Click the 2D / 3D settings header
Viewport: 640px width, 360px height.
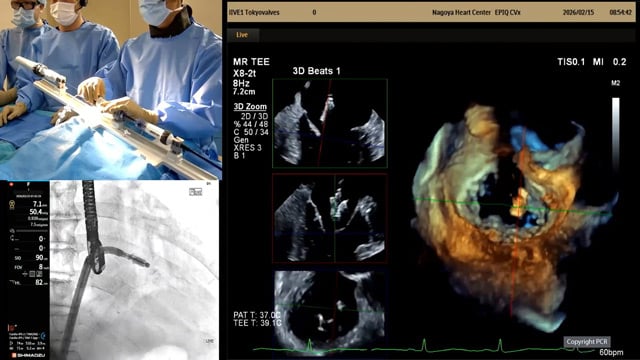click(x=254, y=117)
